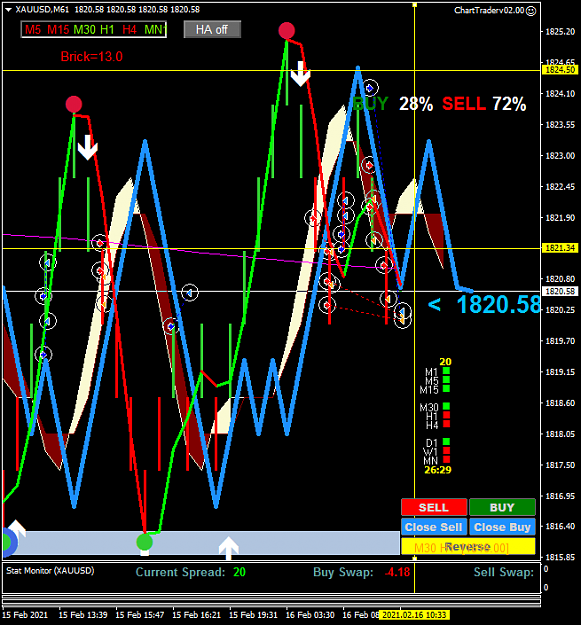Open the XAUUSD chart dropdown triangle
This screenshot has width=581, height=625.
pyautogui.click(x=8, y=10)
